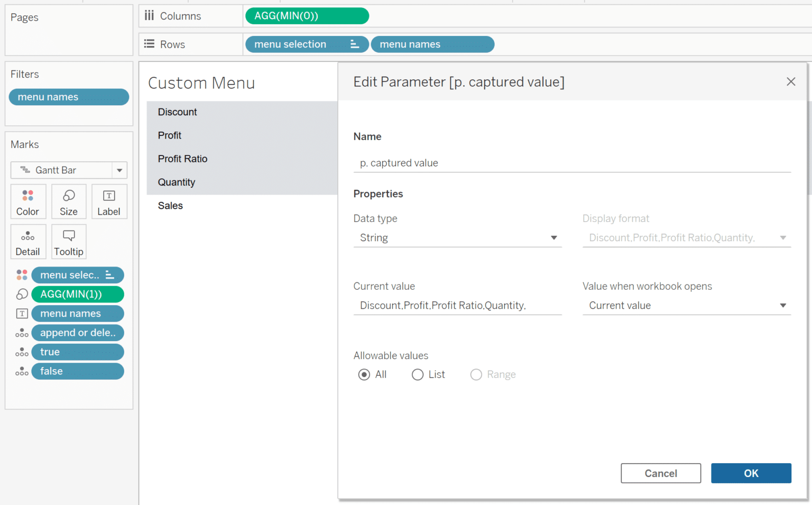This screenshot has width=812, height=505.
Task: Open the Value when workbook opens dropdown
Action: point(783,305)
